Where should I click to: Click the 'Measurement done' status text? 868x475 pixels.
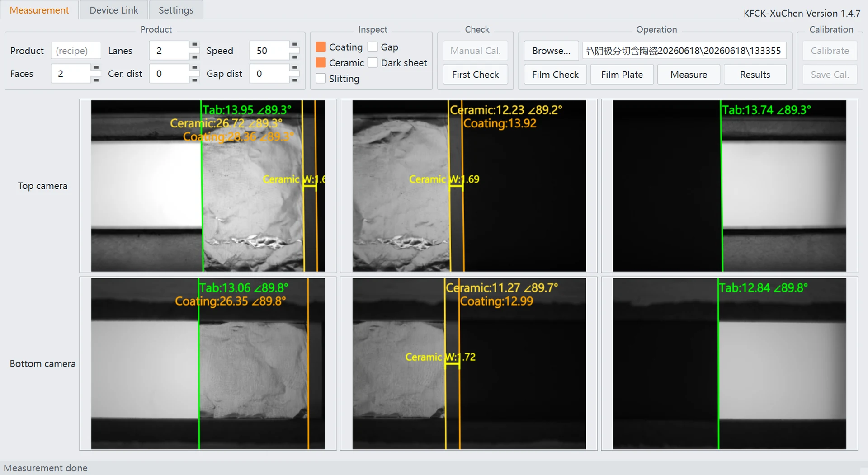(x=46, y=468)
